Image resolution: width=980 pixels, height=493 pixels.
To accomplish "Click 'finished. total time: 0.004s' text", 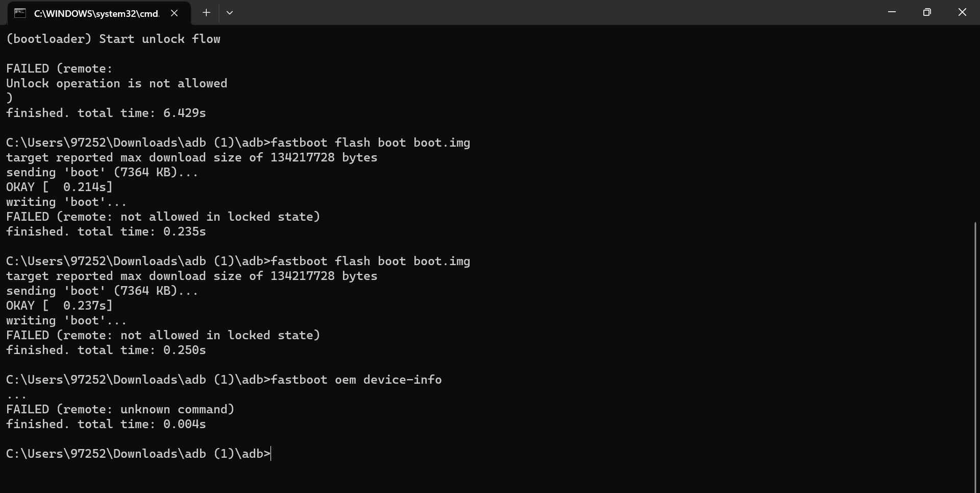I will [106, 424].
